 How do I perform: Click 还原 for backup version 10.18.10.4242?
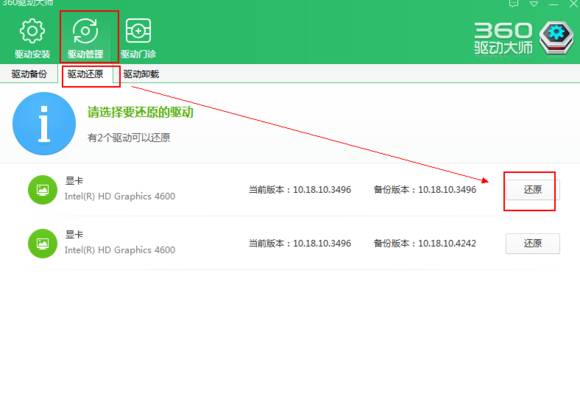click(532, 243)
